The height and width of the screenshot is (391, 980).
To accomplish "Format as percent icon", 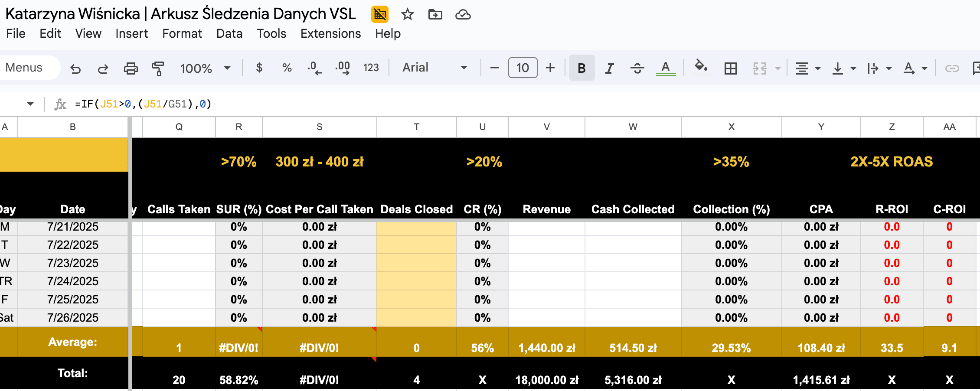I will point(287,68).
